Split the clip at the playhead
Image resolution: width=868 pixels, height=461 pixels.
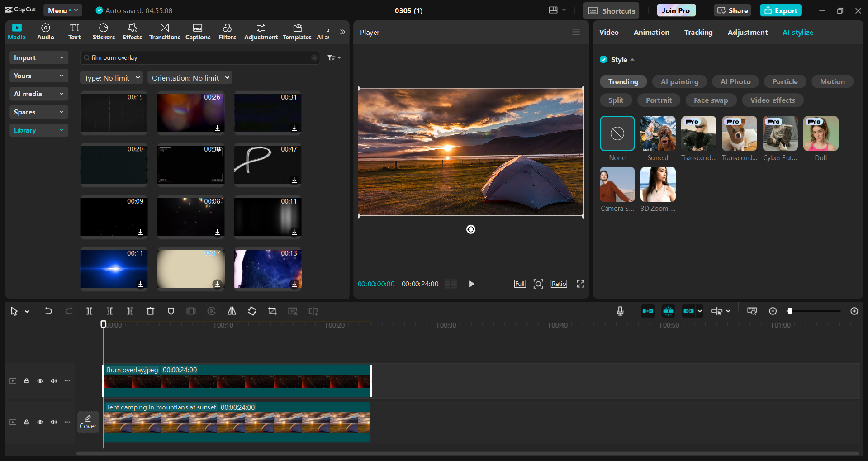[89, 311]
